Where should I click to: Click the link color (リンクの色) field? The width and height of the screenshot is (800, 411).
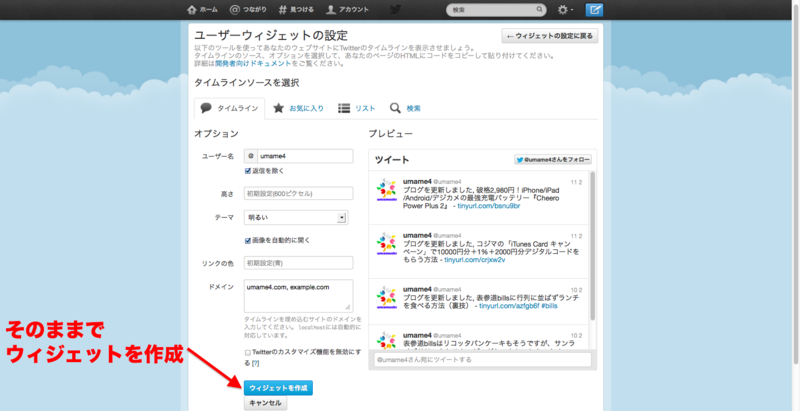click(x=298, y=263)
